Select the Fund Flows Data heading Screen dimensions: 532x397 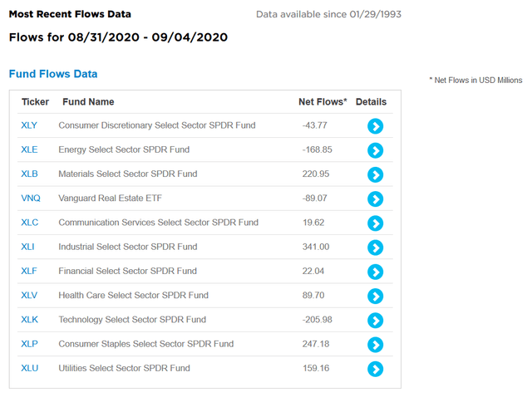53,74
